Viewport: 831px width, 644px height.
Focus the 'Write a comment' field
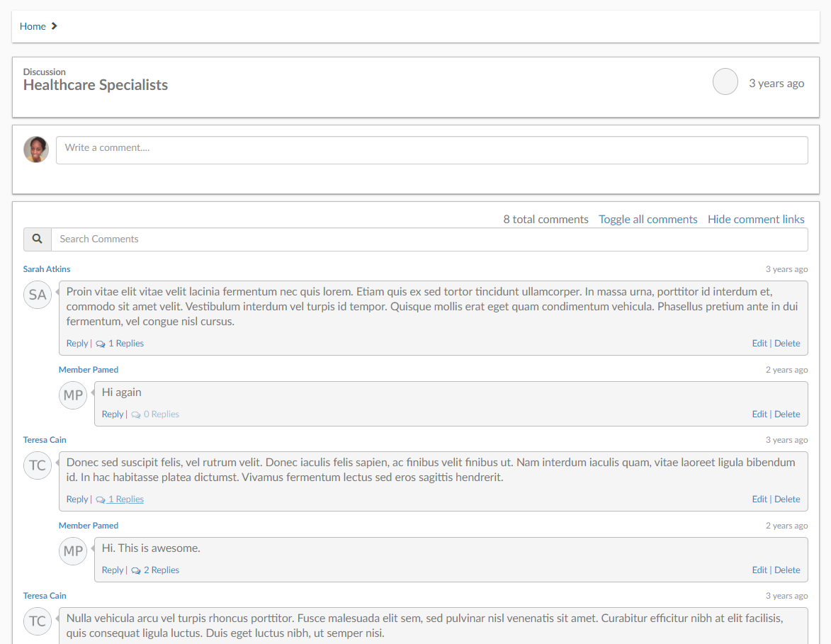(x=432, y=150)
